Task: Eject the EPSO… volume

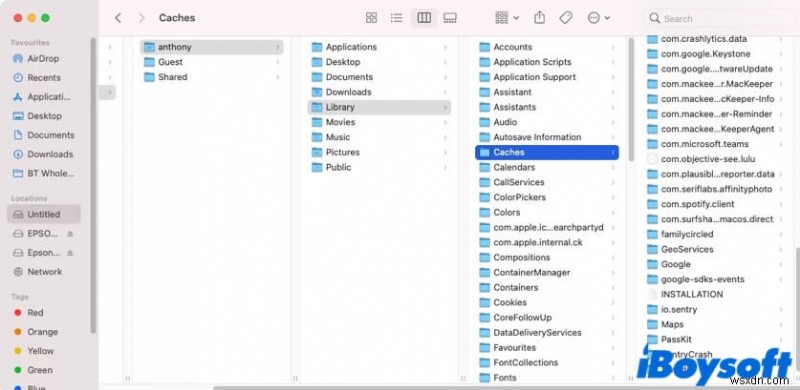Action: [70, 234]
